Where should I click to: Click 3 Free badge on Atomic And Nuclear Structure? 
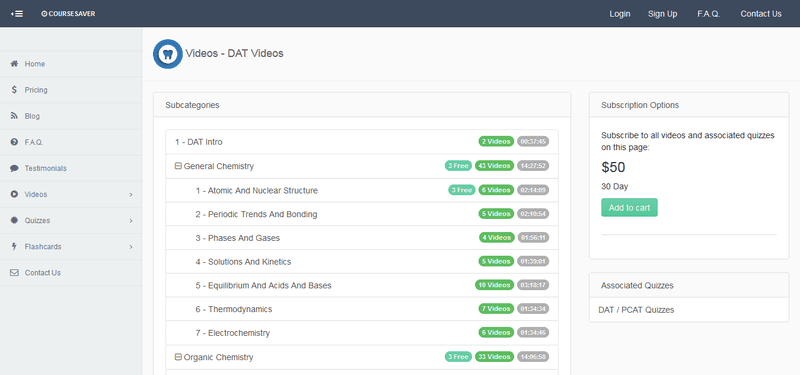pos(462,190)
